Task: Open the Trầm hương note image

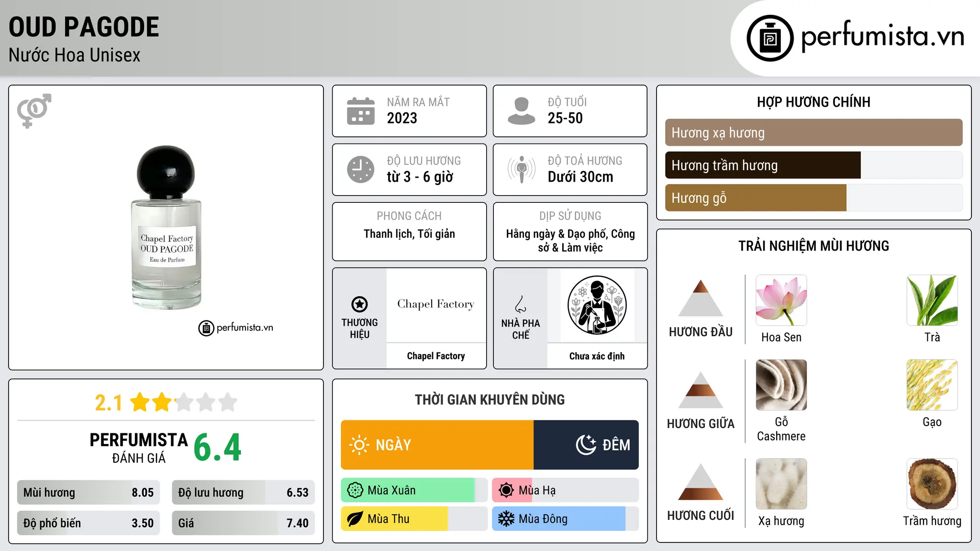Action: 932,484
